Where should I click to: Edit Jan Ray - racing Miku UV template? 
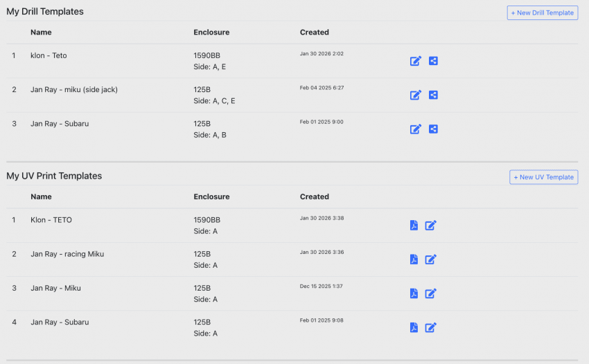(x=430, y=260)
